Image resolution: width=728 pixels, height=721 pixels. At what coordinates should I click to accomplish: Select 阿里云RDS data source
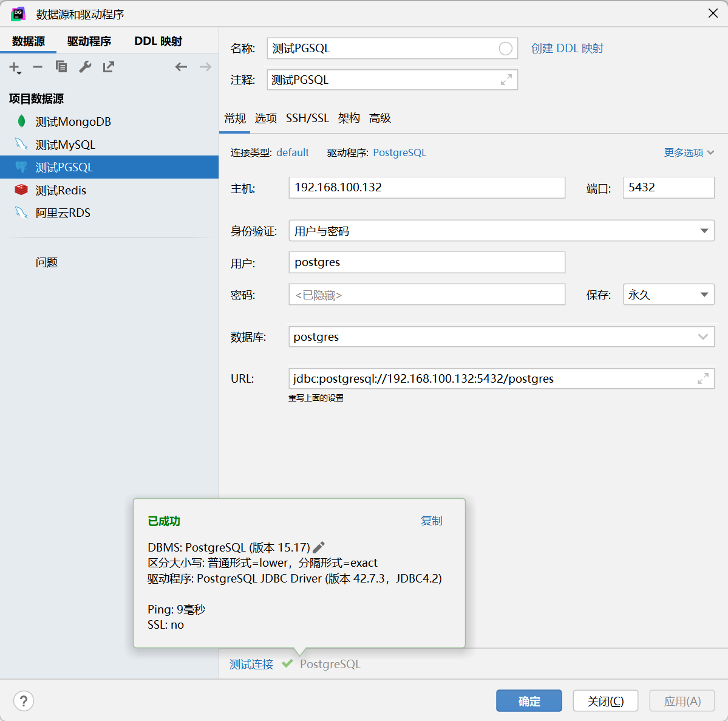point(109,213)
